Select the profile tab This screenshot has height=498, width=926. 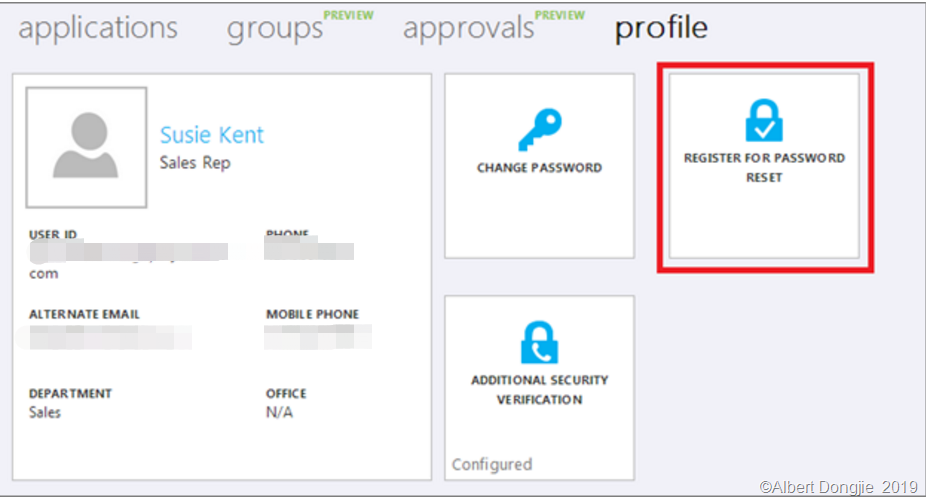click(661, 28)
